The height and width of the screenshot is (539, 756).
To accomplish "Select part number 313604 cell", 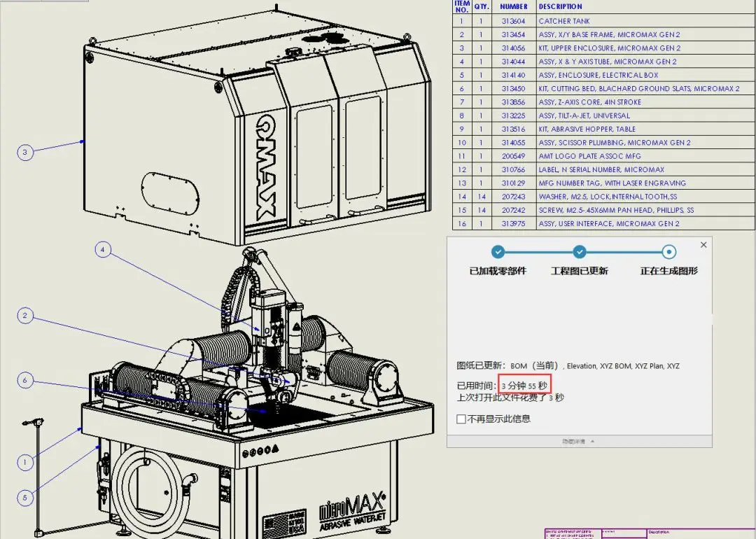I will pyautogui.click(x=514, y=21).
